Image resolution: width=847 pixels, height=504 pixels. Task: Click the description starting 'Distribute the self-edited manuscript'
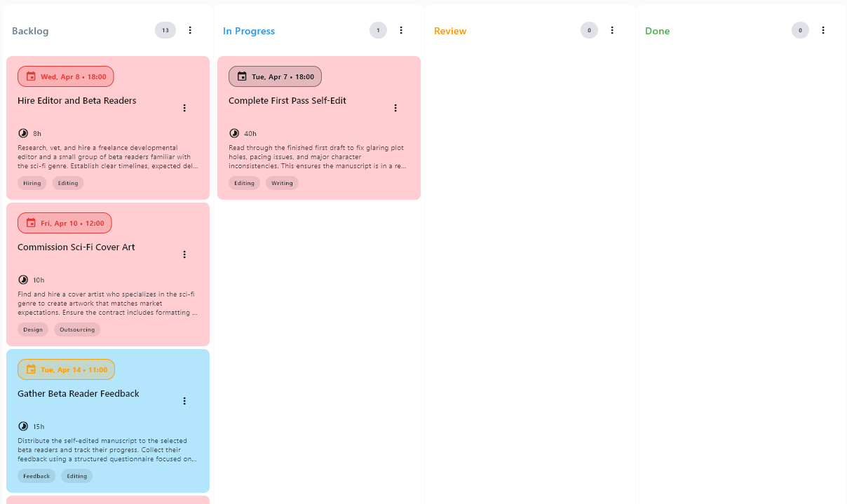coord(108,450)
